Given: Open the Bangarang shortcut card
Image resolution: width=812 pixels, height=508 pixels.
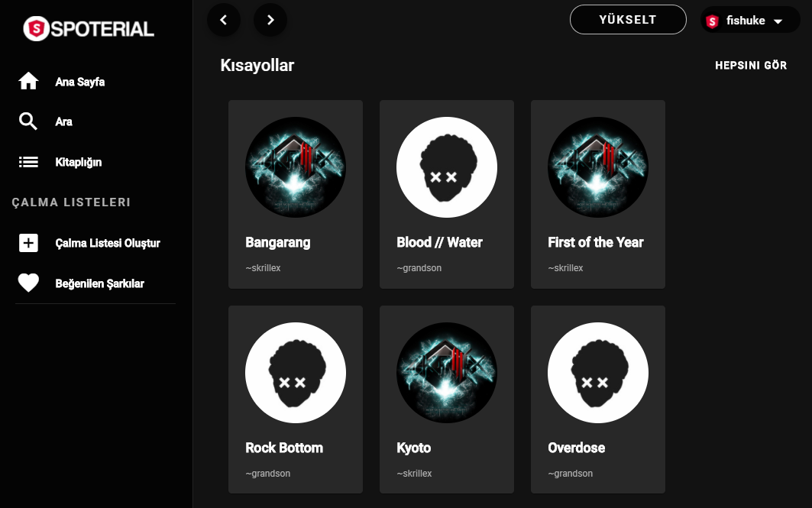Looking at the screenshot, I should [x=295, y=193].
